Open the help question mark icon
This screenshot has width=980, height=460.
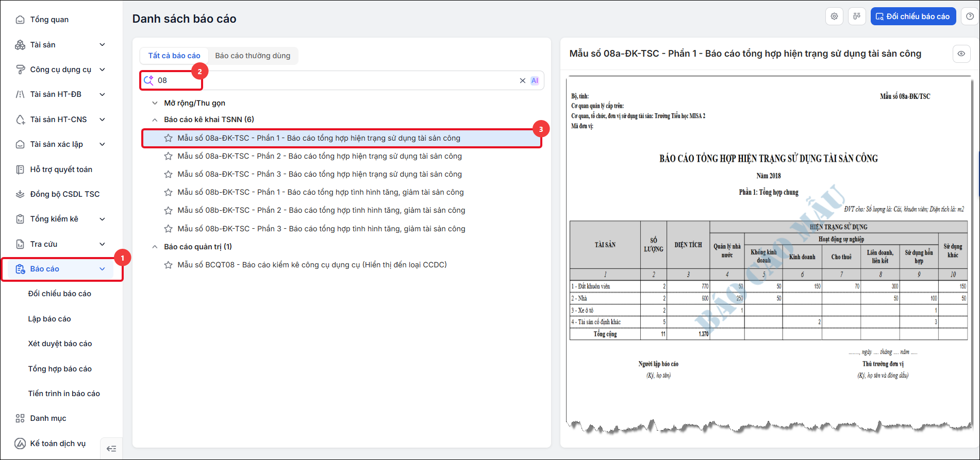[x=970, y=16]
